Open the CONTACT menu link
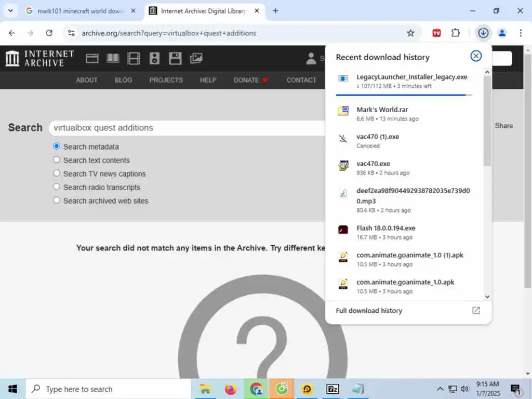Image resolution: width=532 pixels, height=399 pixels. [x=301, y=80]
